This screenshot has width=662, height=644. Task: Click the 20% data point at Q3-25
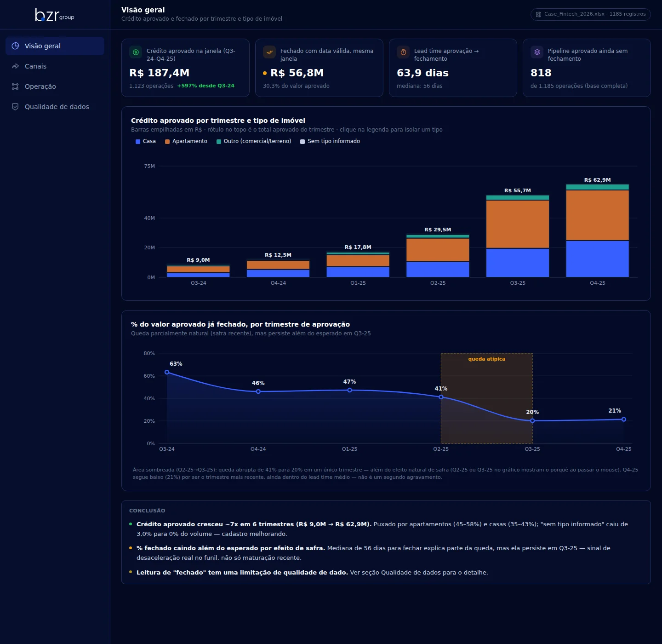[x=532, y=421]
